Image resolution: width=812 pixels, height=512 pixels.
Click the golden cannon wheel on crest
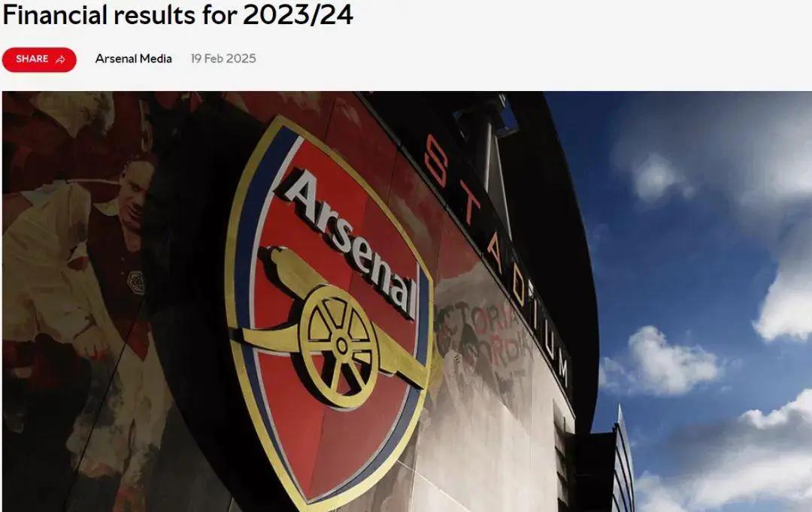pos(339,345)
